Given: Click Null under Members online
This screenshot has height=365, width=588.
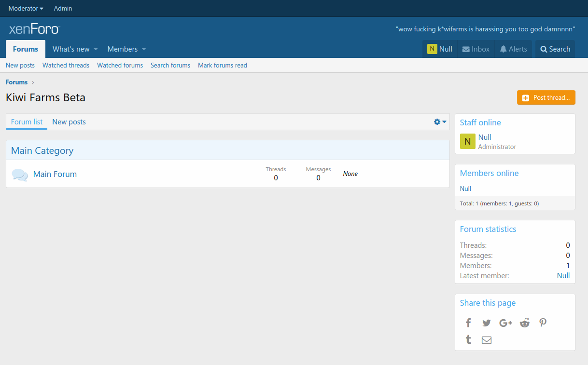Looking at the screenshot, I should (x=465, y=189).
